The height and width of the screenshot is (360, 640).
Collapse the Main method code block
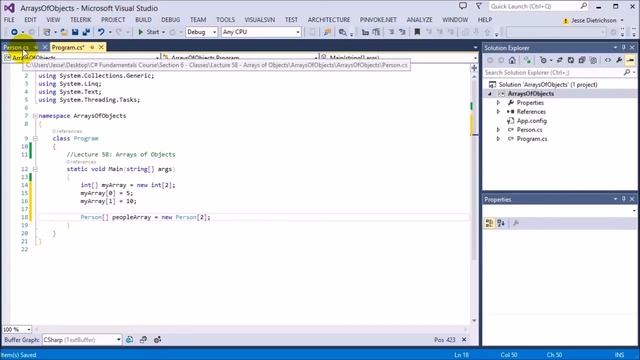click(x=35, y=169)
